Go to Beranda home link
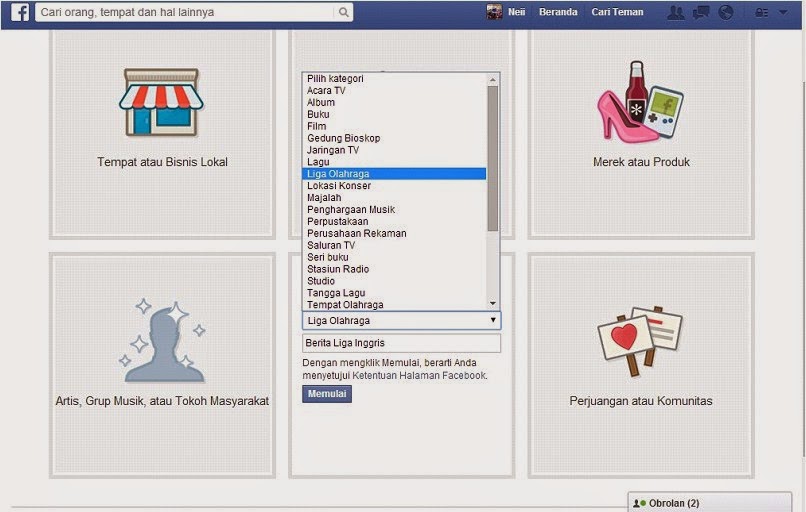Screen dimensions: 806x512 click(x=558, y=12)
